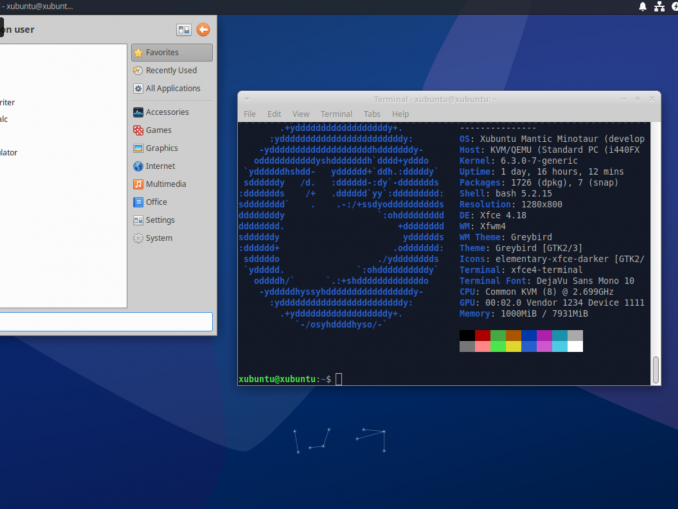Viewport: 678px width, 509px height.
Task: Expand the terminal's View menu
Action: click(301, 114)
